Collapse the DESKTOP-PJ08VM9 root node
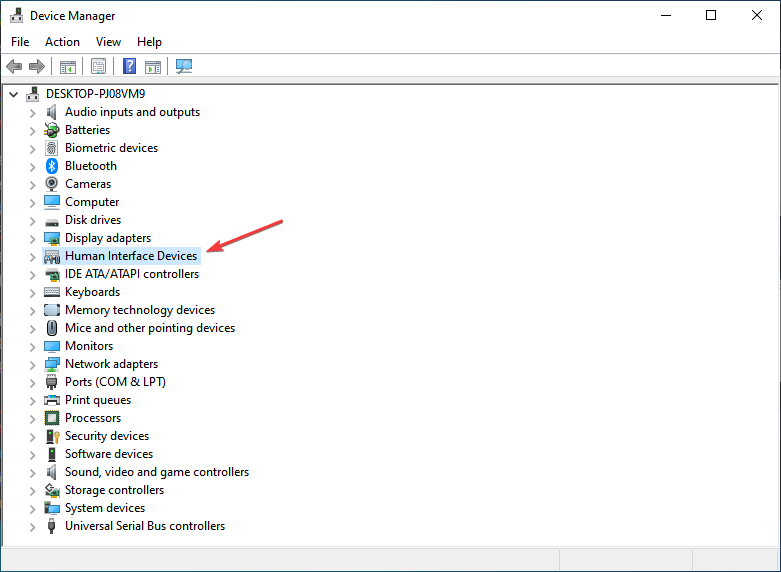781x572 pixels. click(x=13, y=94)
